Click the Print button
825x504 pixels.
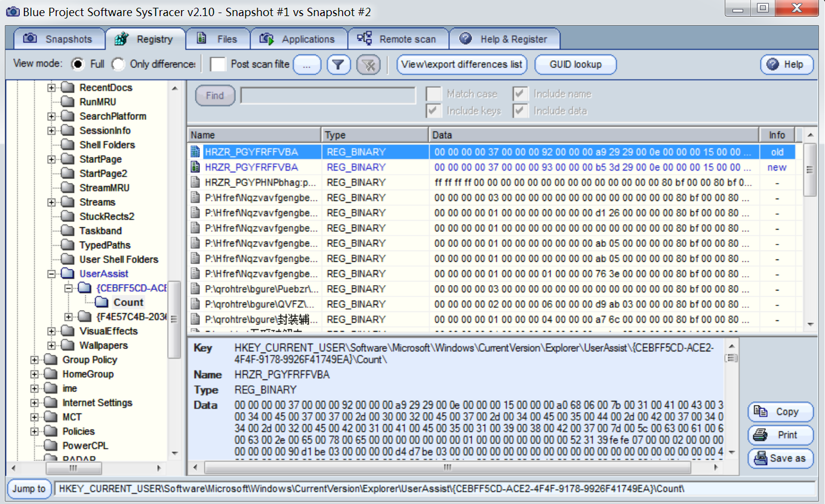pyautogui.click(x=780, y=435)
